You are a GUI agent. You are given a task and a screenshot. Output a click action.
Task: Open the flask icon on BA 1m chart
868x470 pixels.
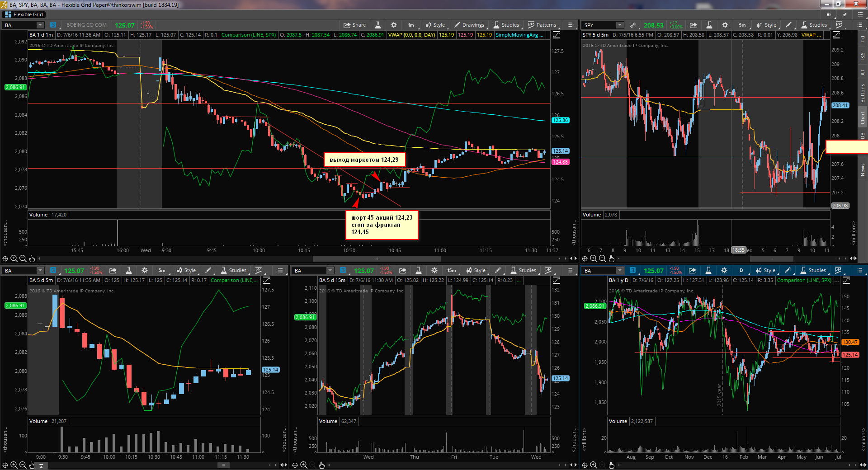[x=378, y=25]
